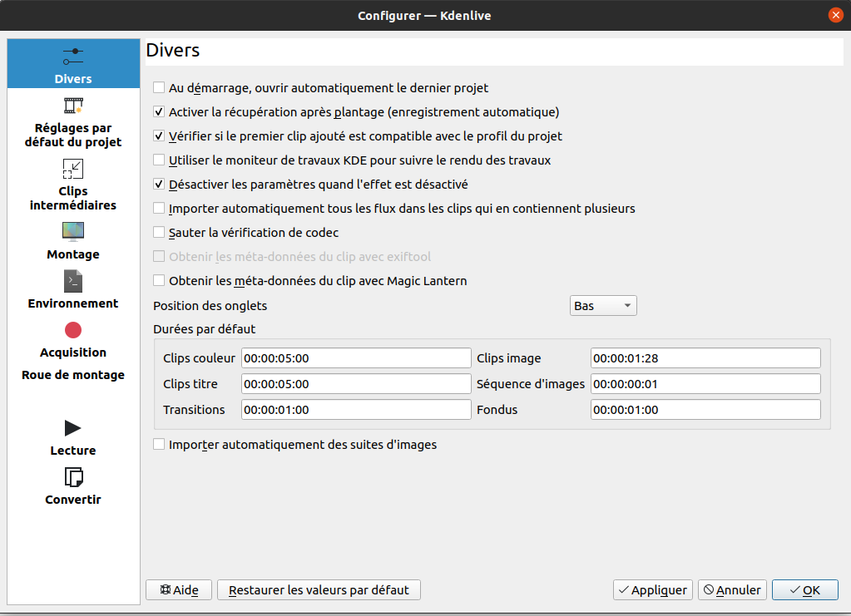This screenshot has height=616, width=851.
Task: Click the Durées par défaut label
Action: (204, 329)
